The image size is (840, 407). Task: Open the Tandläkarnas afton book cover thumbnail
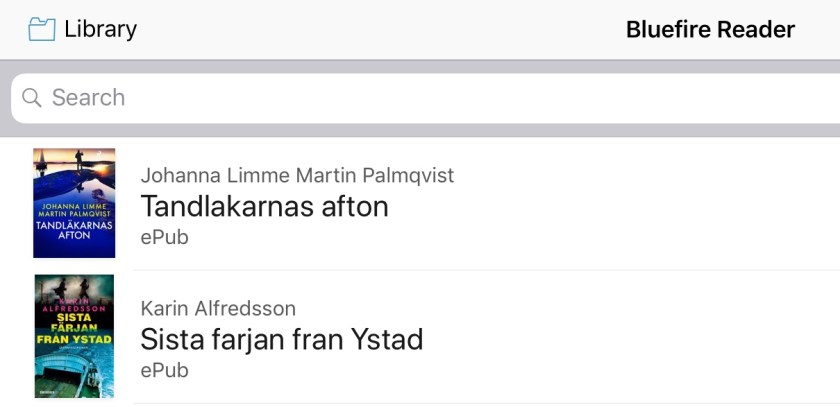tap(74, 203)
